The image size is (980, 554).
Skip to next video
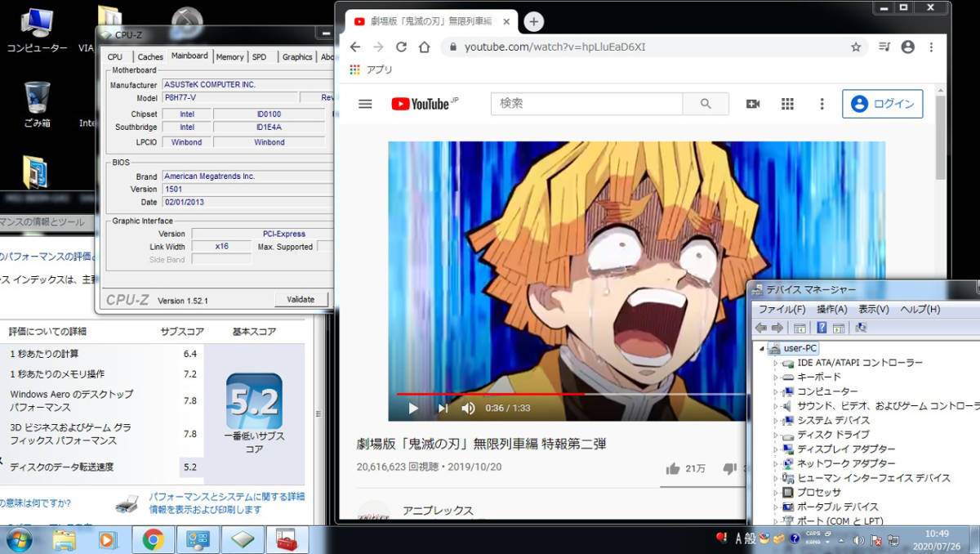coord(442,408)
